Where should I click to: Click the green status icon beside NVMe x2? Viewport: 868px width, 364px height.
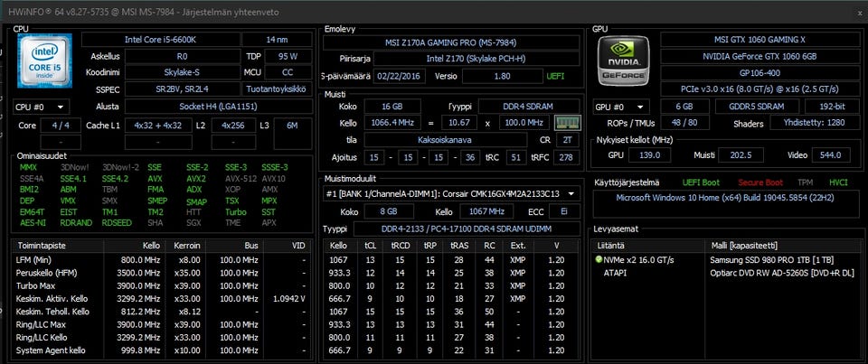tap(598, 260)
